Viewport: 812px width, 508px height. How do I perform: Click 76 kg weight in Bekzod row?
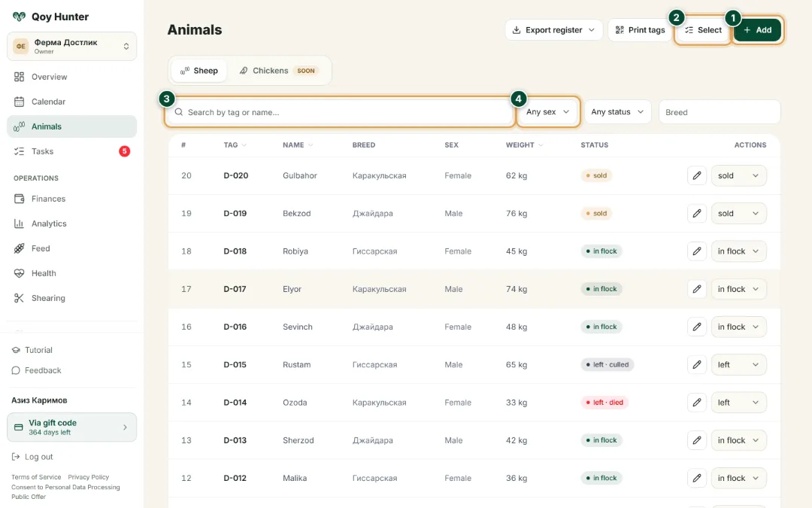click(x=517, y=214)
